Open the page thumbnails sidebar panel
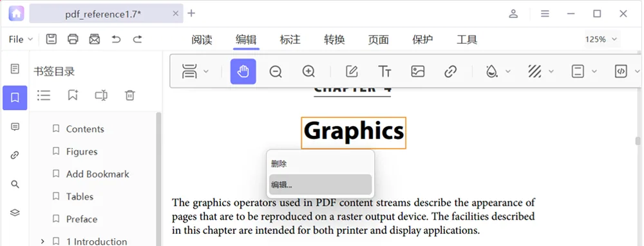 pos(15,69)
